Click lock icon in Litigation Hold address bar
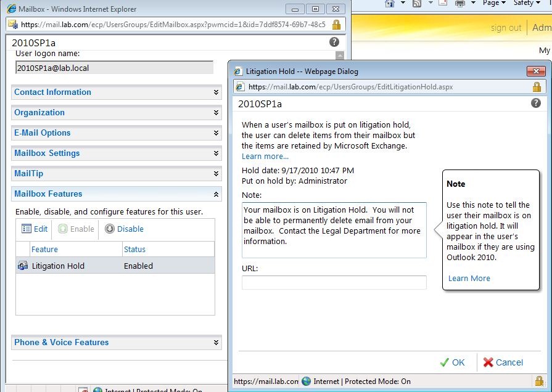The width and height of the screenshot is (552, 392). (537, 86)
